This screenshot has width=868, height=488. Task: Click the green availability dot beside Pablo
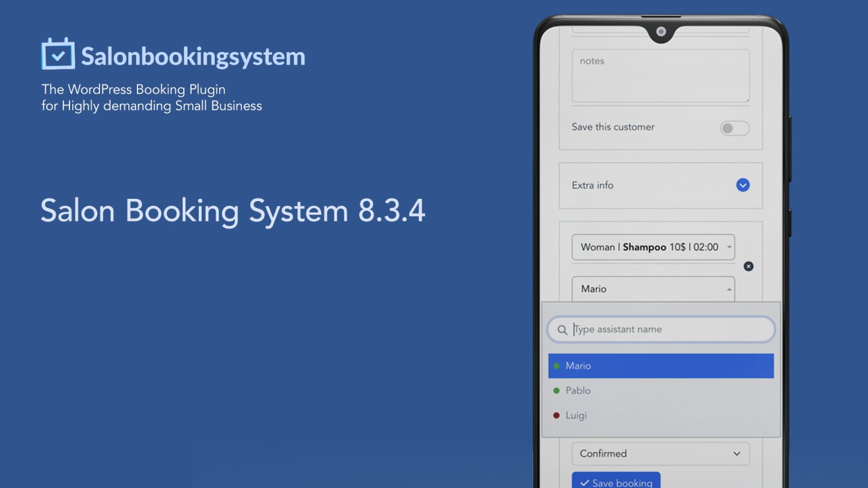pos(555,390)
